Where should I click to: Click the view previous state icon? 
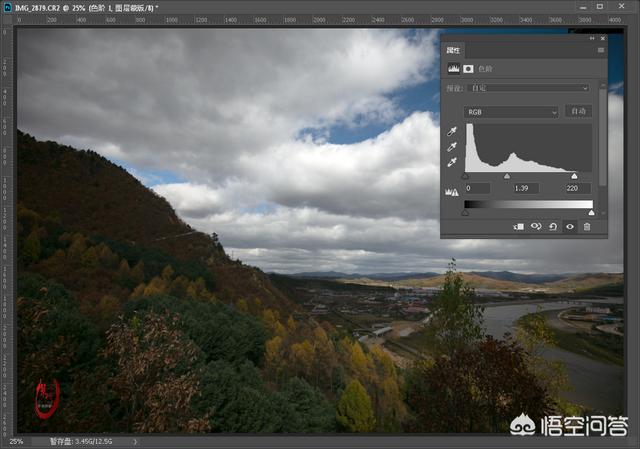[x=536, y=227]
